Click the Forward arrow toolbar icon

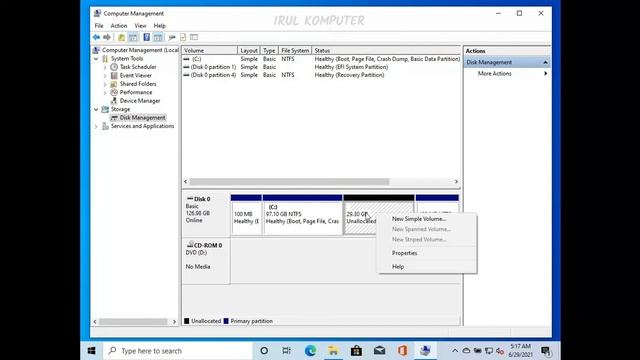(x=107, y=37)
